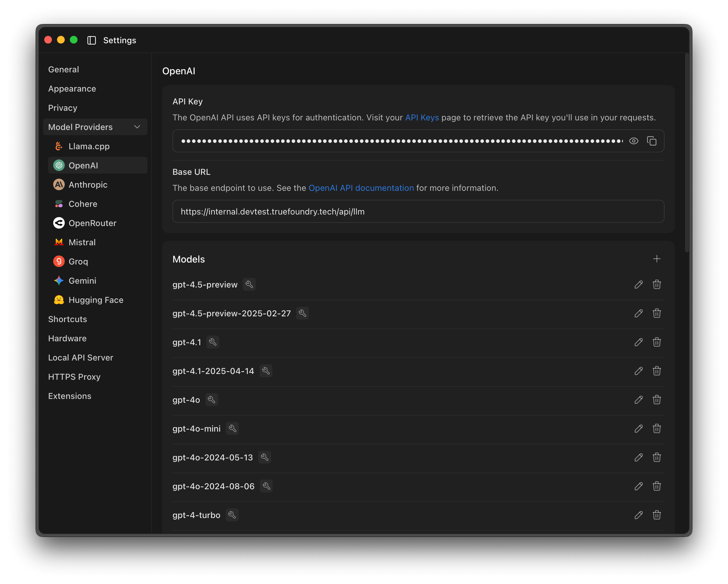Click wrench icon beside gpt-4o-2024-08-06
The height and width of the screenshot is (584, 728).
[x=266, y=486]
